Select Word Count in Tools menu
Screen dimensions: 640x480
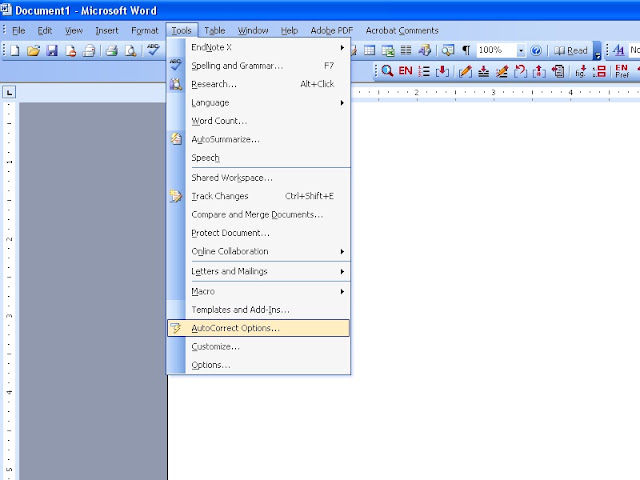pos(258,121)
